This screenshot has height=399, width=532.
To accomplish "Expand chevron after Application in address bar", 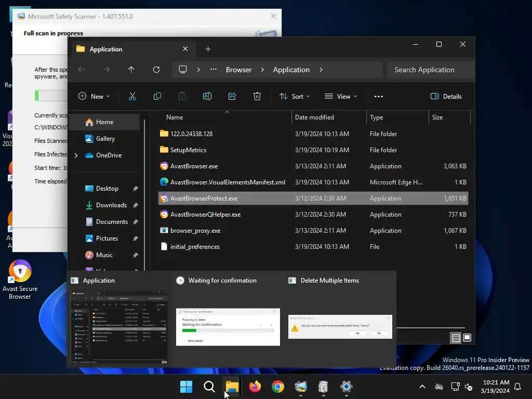I will tap(321, 70).
